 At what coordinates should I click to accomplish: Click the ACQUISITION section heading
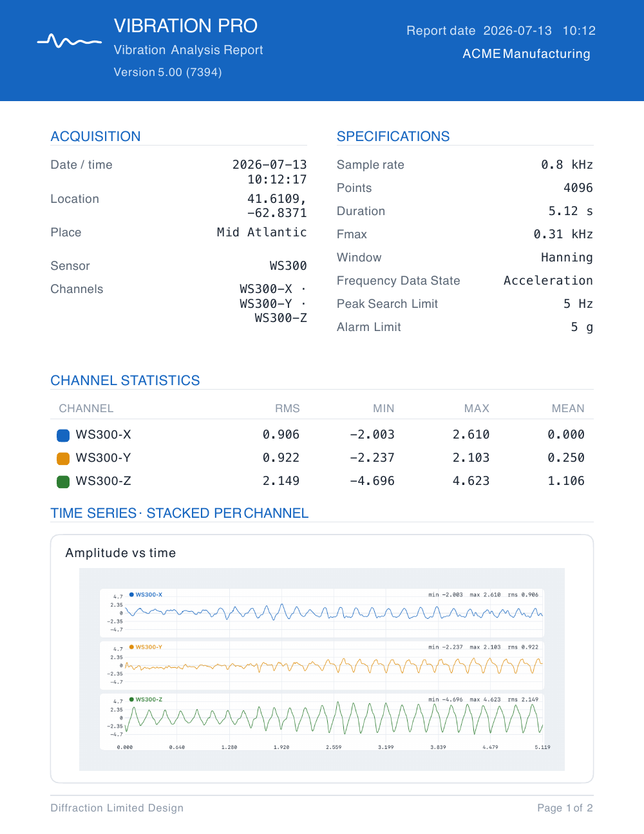[x=95, y=137]
